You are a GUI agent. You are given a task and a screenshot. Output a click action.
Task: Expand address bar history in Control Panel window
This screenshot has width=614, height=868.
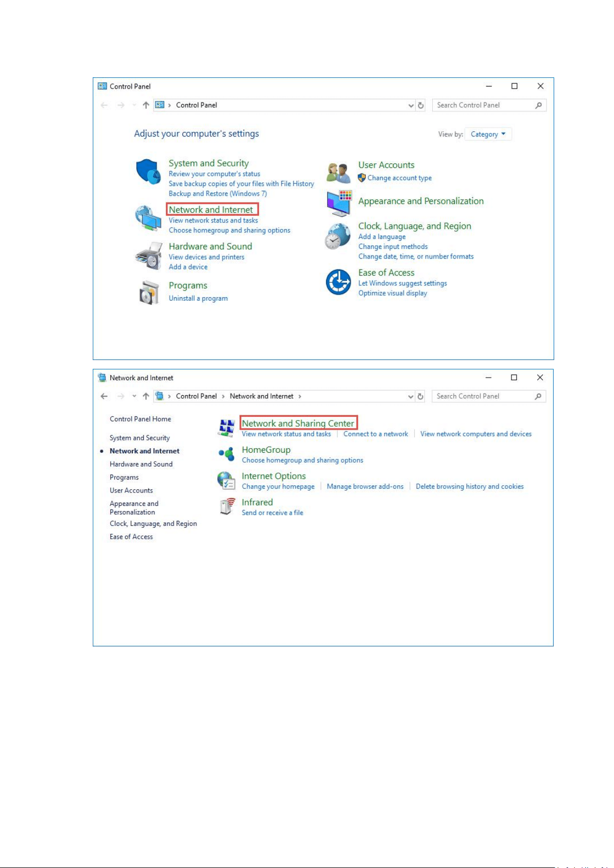click(x=411, y=105)
